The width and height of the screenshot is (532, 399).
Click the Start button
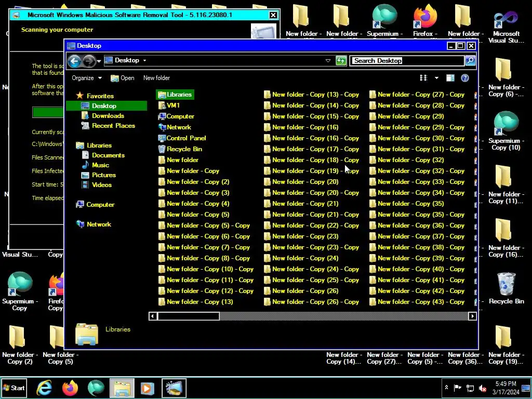pyautogui.click(x=14, y=388)
